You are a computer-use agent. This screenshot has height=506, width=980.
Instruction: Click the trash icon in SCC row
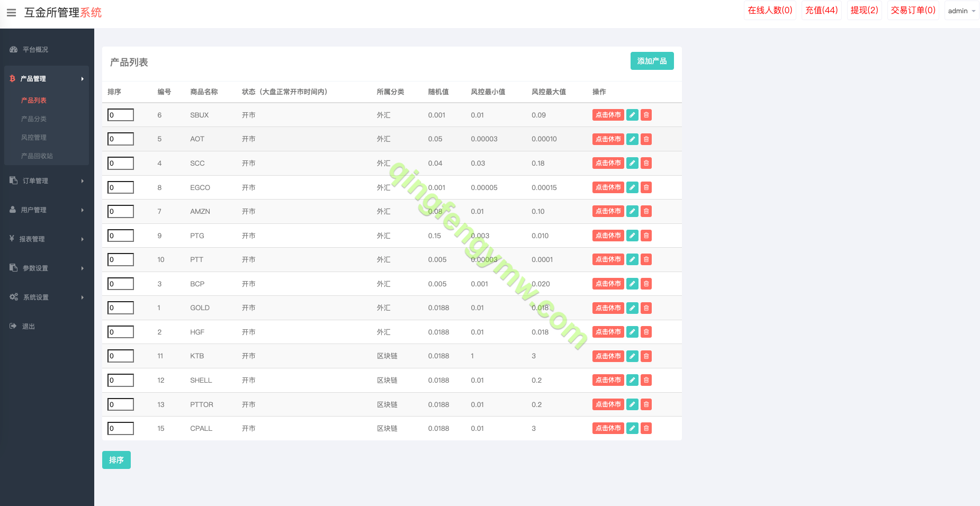tap(646, 163)
